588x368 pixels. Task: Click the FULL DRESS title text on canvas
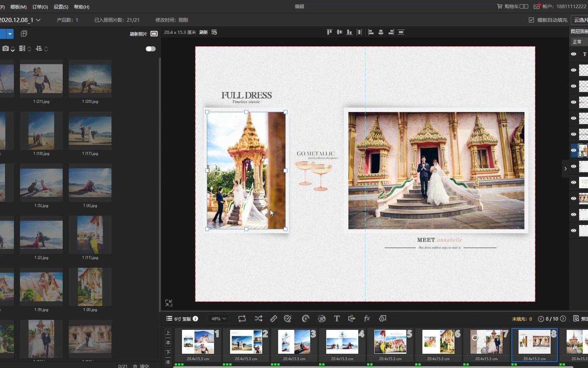246,95
